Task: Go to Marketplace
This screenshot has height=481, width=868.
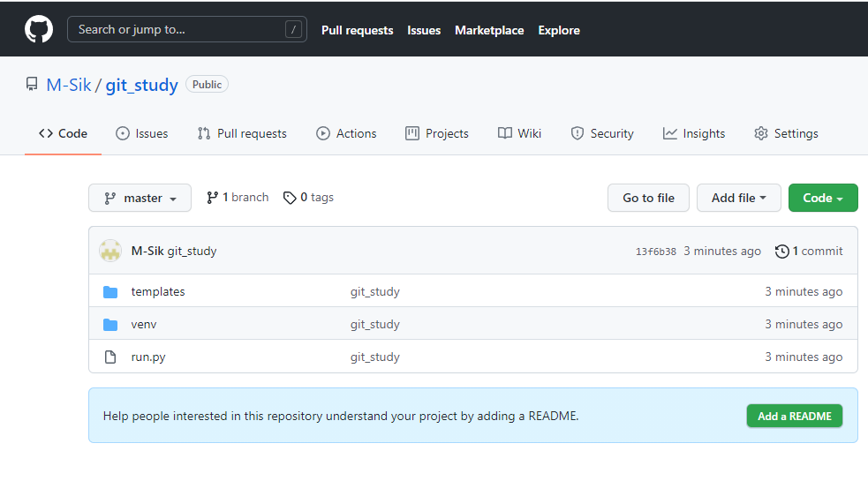Action: (x=489, y=30)
